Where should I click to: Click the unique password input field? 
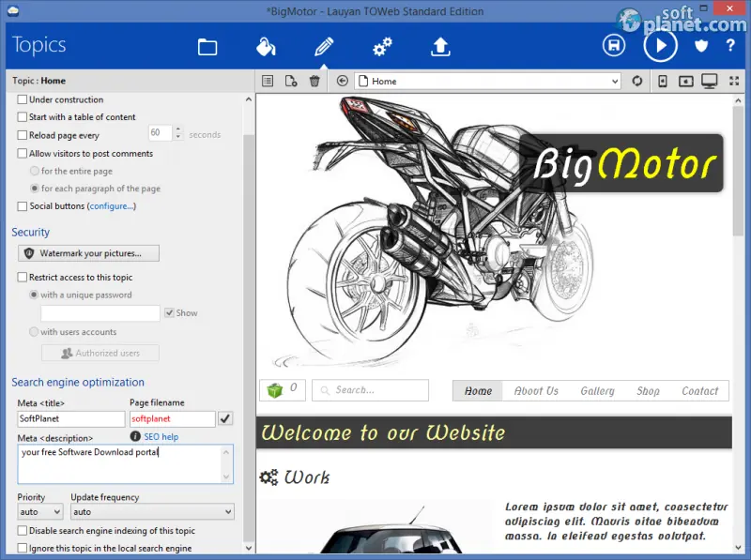pos(100,313)
